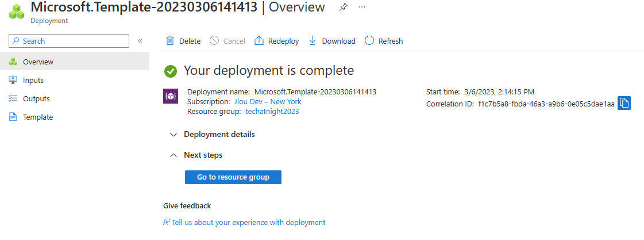The height and width of the screenshot is (240, 644).
Task: Click the Subscription: label text
Action: [210, 102]
